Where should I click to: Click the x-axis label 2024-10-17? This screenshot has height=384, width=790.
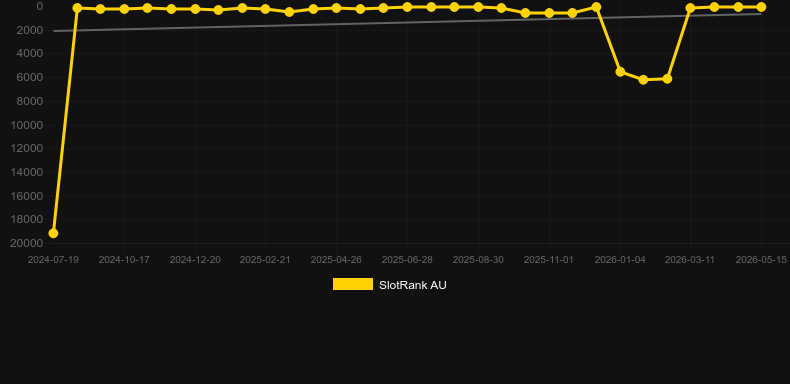click(x=124, y=260)
